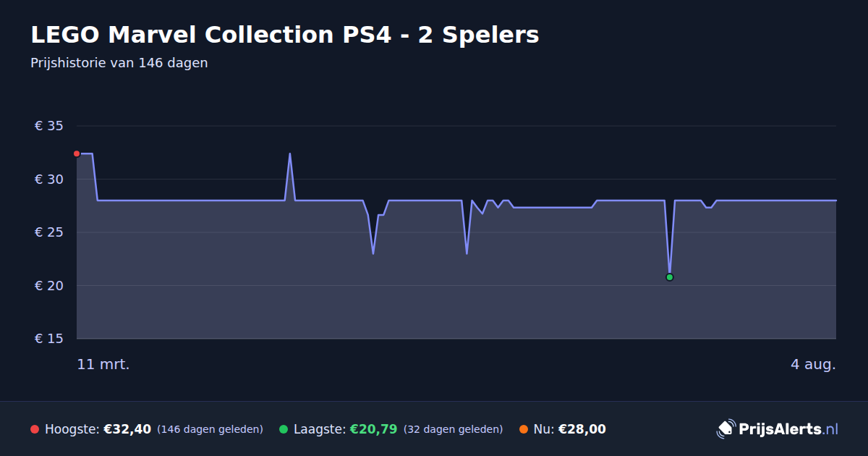The height and width of the screenshot is (456, 868).
Task: Click the red Hoogste legend dot
Action: (35, 429)
